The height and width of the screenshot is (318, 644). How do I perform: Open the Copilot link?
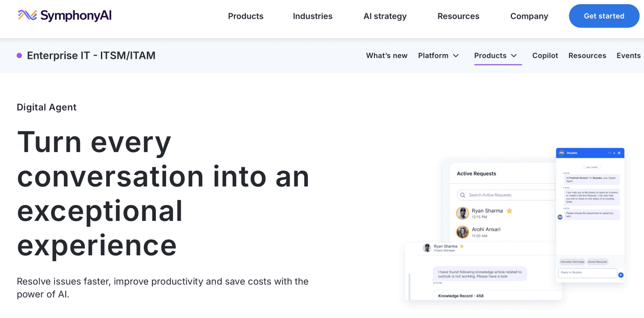[x=545, y=55]
